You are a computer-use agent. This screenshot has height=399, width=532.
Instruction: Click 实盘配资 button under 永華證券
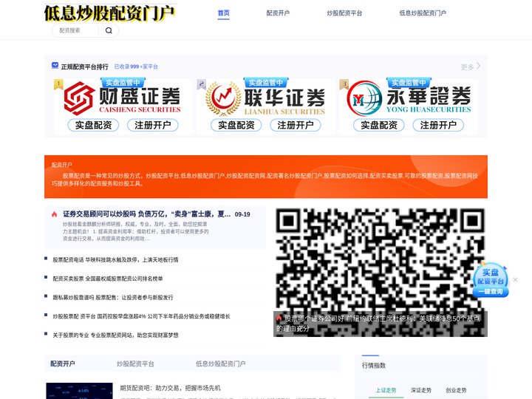pos(379,125)
